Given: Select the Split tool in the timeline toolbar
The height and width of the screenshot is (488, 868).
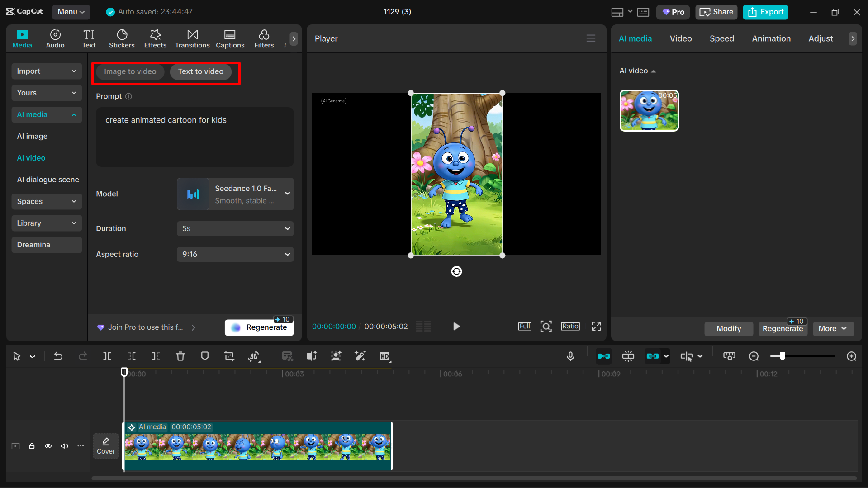Looking at the screenshot, I should pos(107,356).
